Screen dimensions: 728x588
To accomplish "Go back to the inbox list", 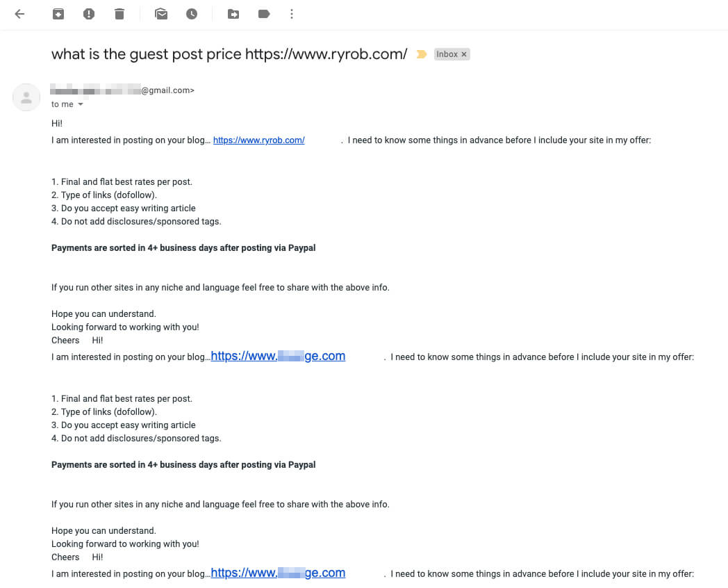I will 19,14.
